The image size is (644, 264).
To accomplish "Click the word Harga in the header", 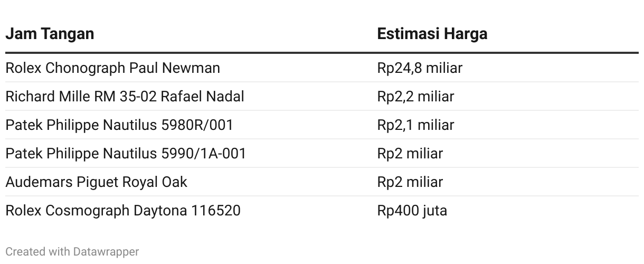I will (465, 34).
